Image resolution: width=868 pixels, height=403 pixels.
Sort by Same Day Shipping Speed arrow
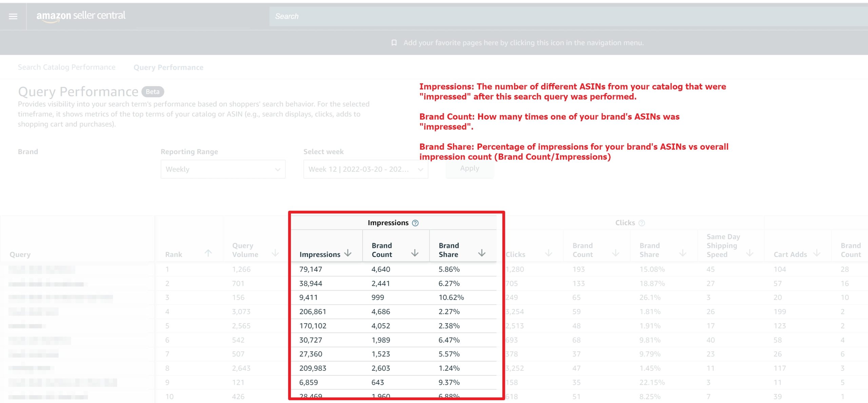750,253
